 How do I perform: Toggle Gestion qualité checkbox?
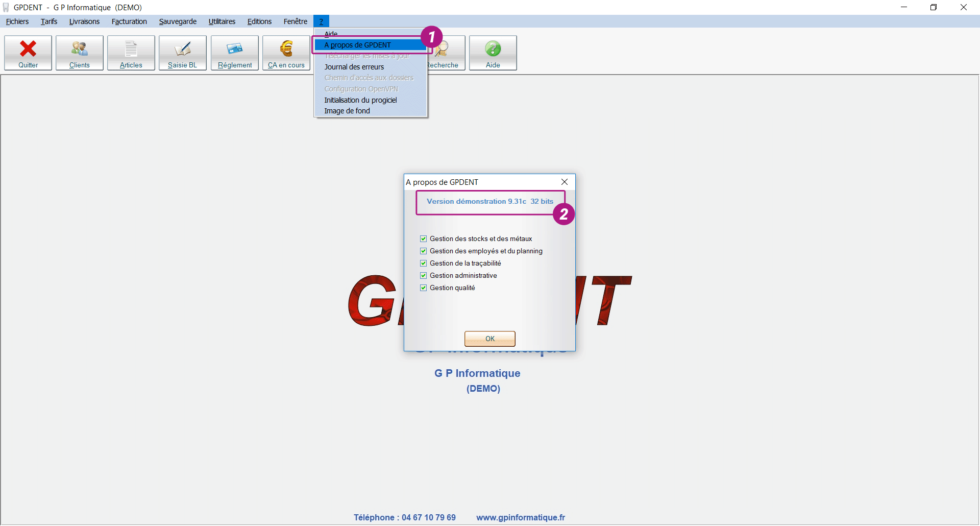423,288
